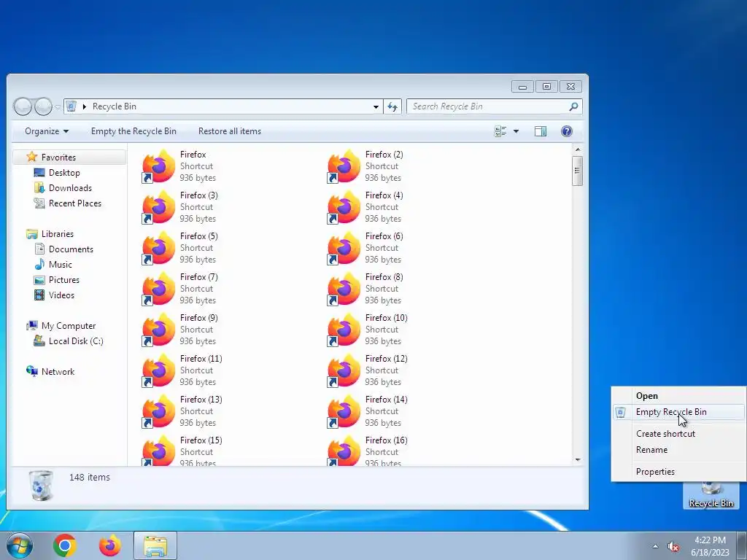Viewport: 747px width, 560px height.
Task: Show hidden icons in system tray
Action: coord(655,547)
